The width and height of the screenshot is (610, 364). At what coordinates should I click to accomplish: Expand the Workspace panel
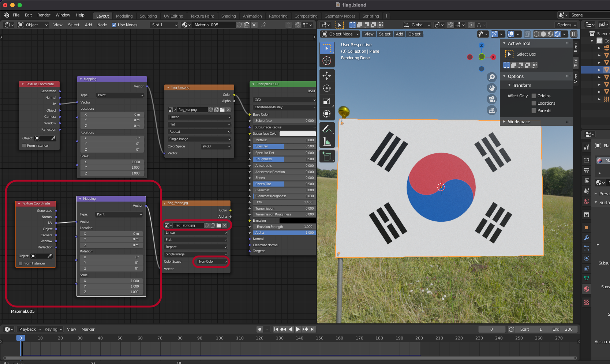click(x=519, y=122)
